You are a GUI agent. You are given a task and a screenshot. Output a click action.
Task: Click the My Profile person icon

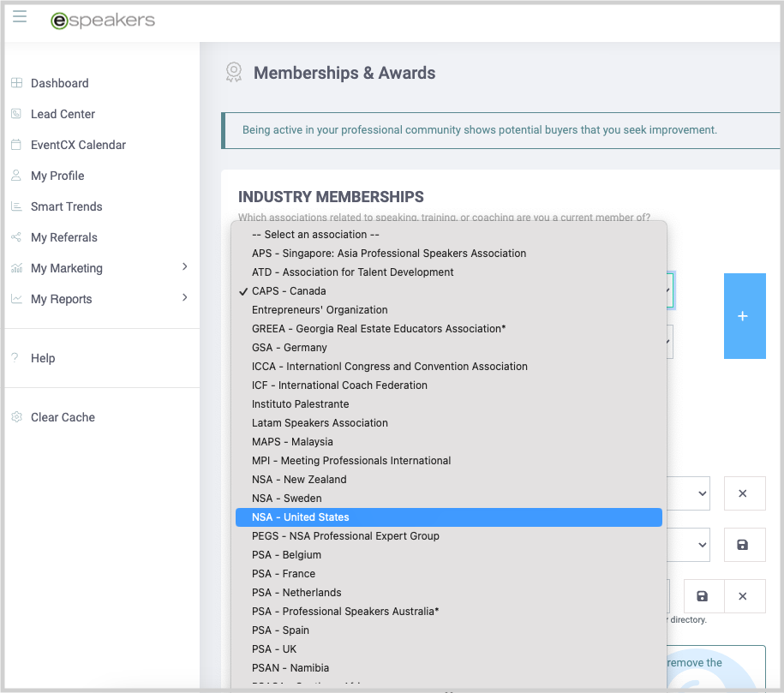16,176
